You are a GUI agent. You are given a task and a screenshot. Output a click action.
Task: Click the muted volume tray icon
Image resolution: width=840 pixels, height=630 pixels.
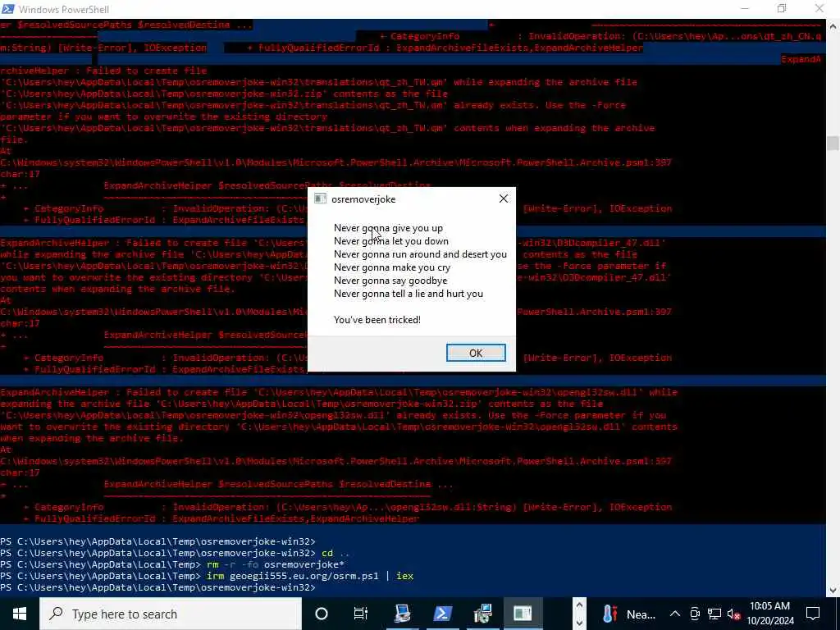point(733,614)
